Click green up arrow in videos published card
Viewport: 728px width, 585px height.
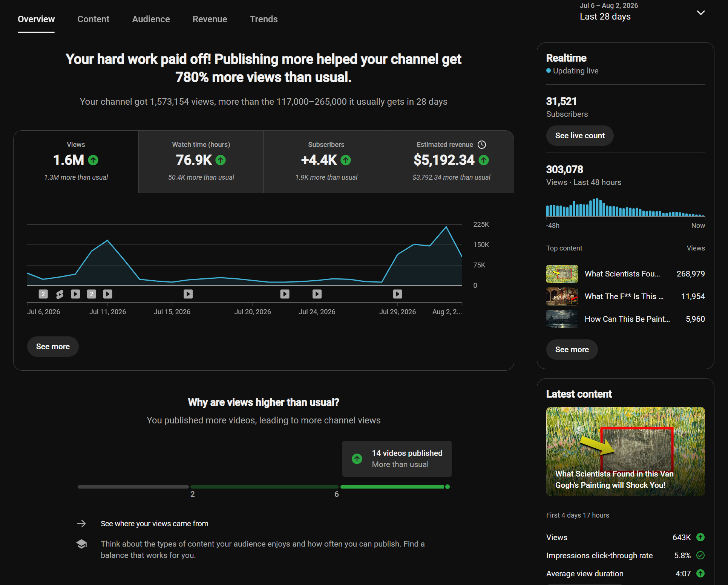click(x=357, y=459)
